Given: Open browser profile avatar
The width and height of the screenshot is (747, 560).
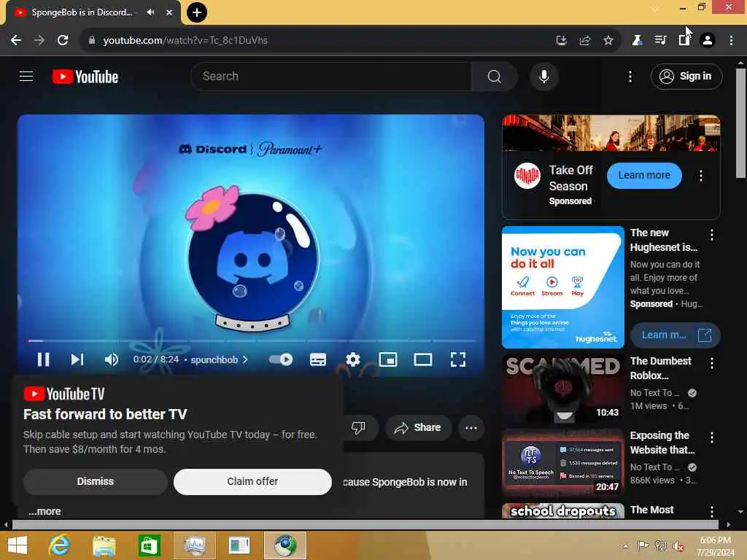Looking at the screenshot, I should [708, 41].
